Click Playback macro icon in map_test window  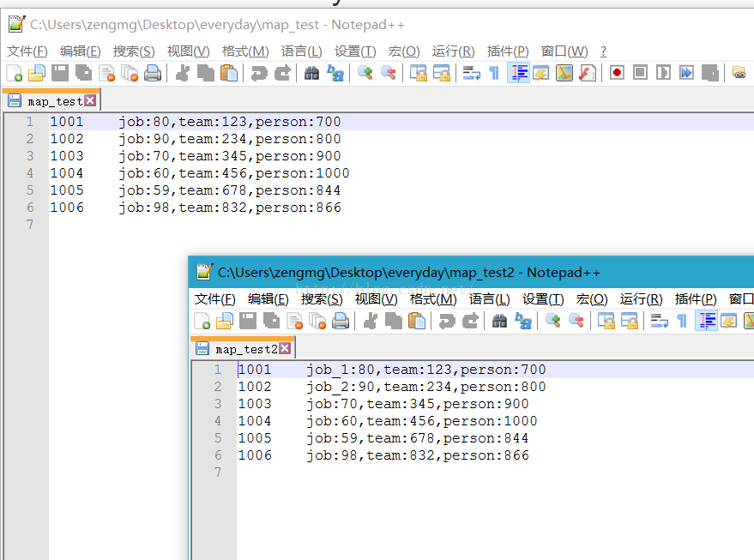pos(663,73)
